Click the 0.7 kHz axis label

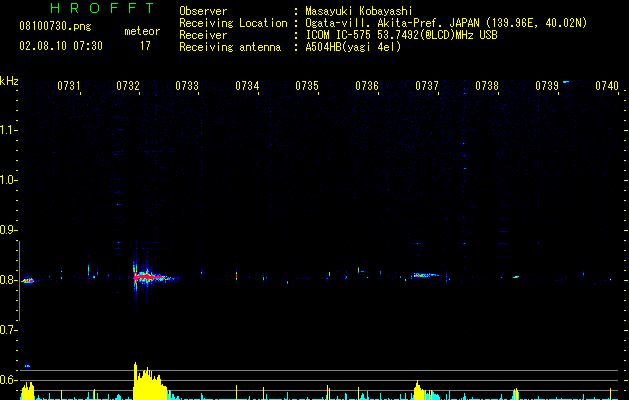(8, 330)
